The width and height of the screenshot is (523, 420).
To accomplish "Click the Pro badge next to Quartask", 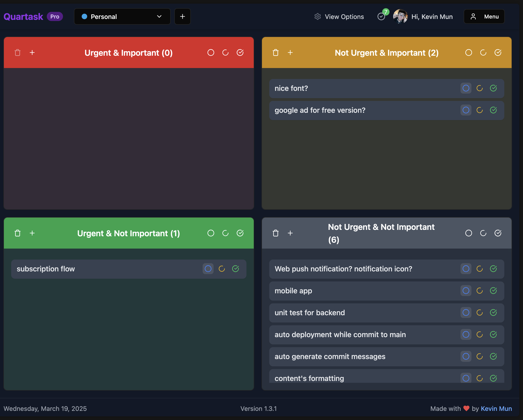I will click(x=55, y=16).
